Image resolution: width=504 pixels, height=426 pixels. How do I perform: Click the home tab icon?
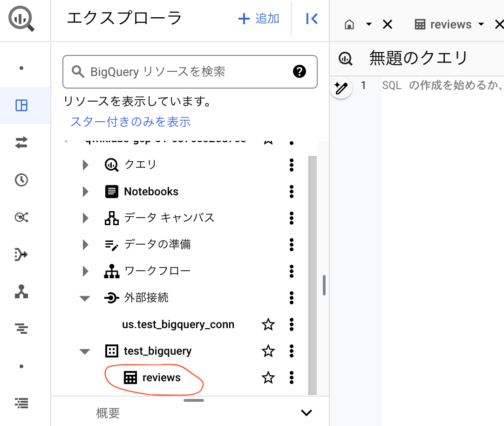tap(349, 24)
